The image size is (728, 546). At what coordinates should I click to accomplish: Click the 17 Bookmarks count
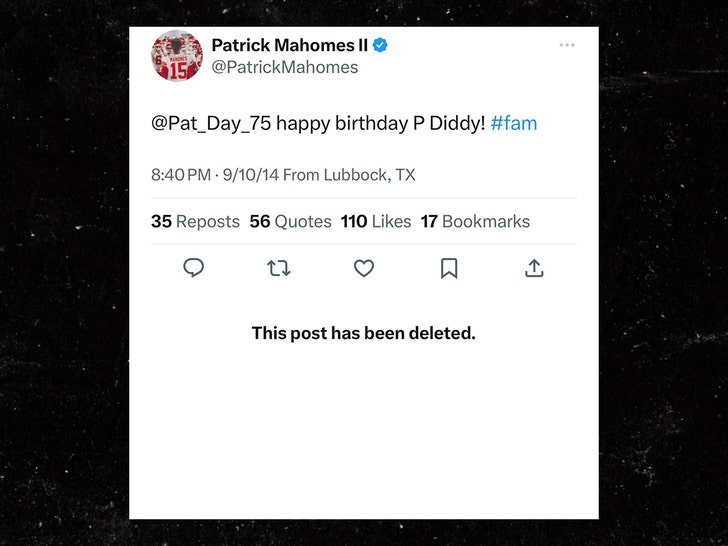[475, 222]
